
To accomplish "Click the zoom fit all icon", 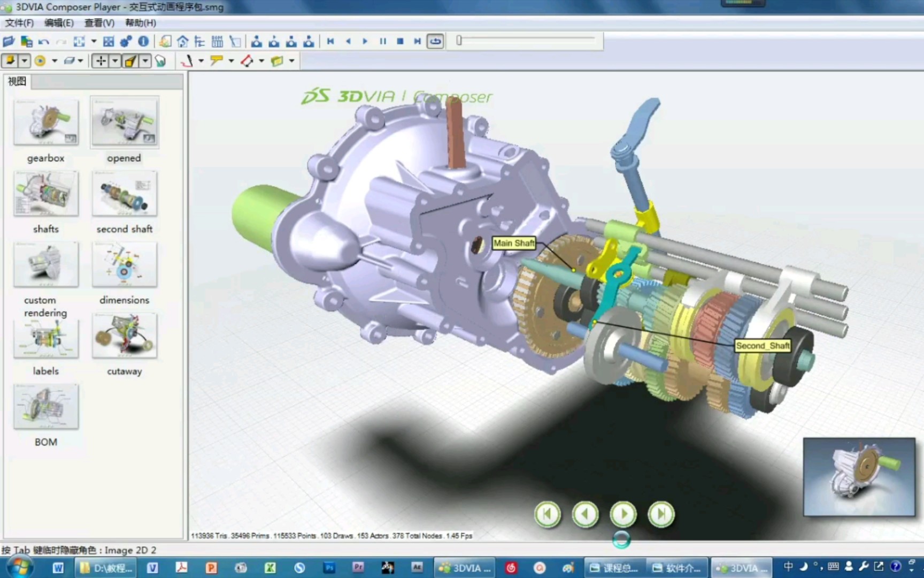I will pyautogui.click(x=79, y=41).
